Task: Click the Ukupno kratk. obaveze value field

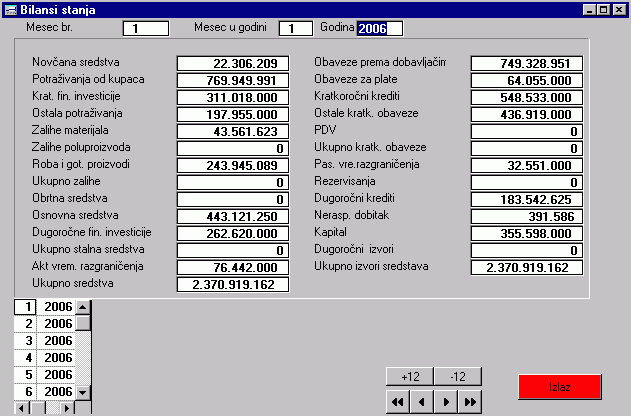Action: click(527, 148)
